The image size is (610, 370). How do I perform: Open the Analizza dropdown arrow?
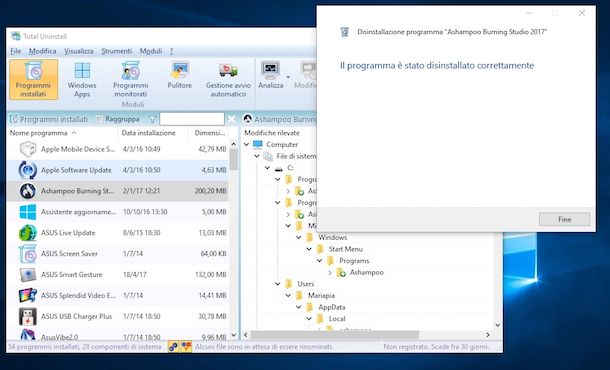coord(288,77)
